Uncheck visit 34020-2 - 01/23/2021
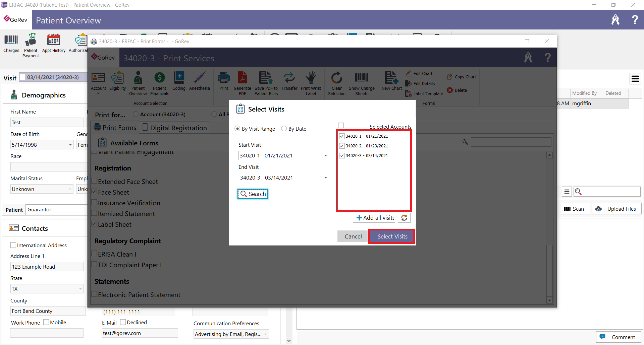The image size is (644, 345). click(342, 146)
